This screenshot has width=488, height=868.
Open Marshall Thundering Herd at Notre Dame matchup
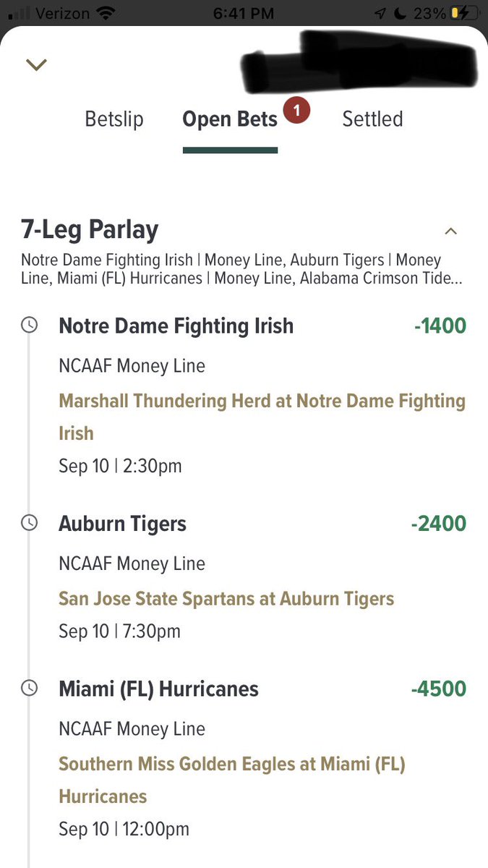coord(262,417)
